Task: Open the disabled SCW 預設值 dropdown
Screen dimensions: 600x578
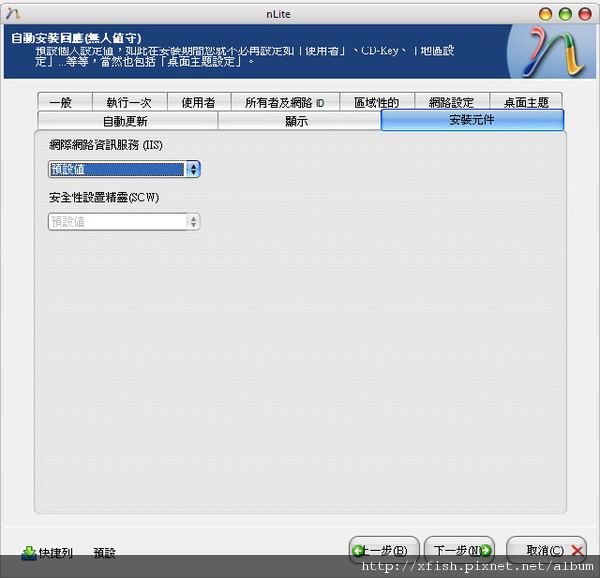Action: tap(124, 221)
